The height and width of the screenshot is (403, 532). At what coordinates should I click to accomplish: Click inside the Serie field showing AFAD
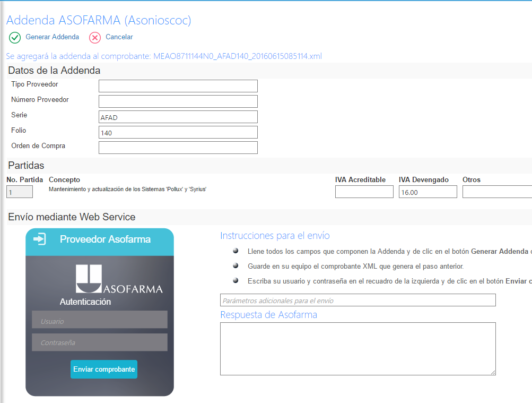click(178, 116)
